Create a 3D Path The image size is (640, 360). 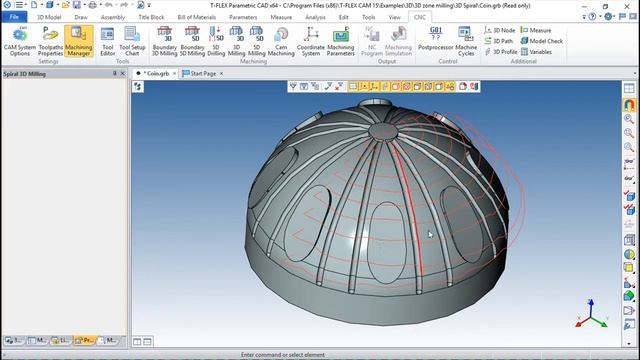tap(498, 41)
